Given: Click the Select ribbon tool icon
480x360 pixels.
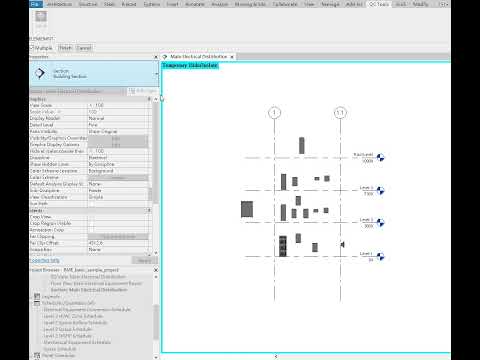Looking at the screenshot, I should click(x=41, y=17).
